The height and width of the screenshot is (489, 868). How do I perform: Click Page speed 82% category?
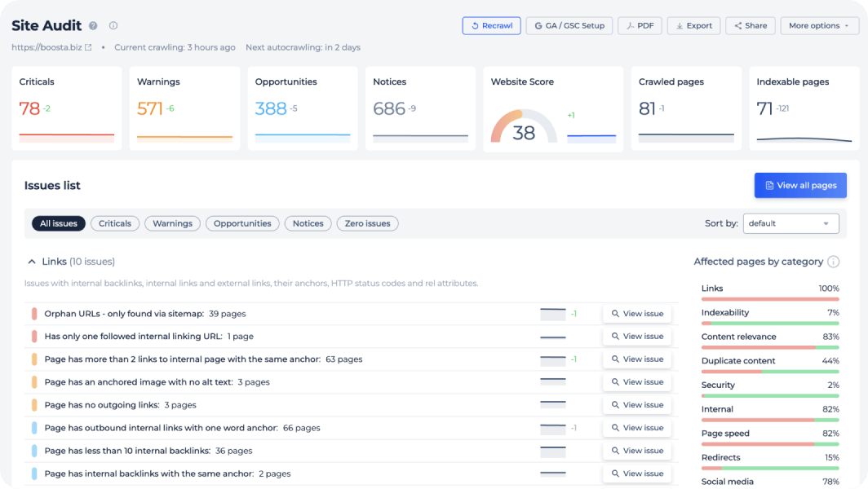click(x=770, y=438)
